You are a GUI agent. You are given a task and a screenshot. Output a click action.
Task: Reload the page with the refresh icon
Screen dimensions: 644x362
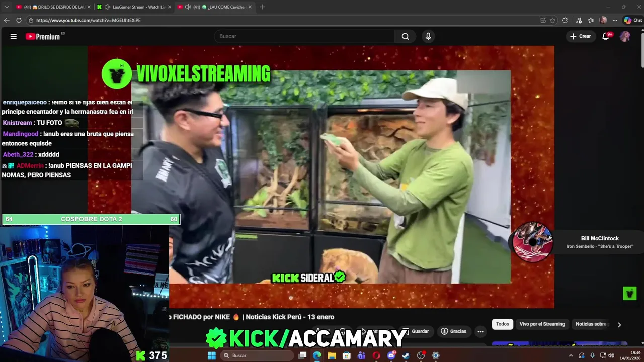point(19,20)
